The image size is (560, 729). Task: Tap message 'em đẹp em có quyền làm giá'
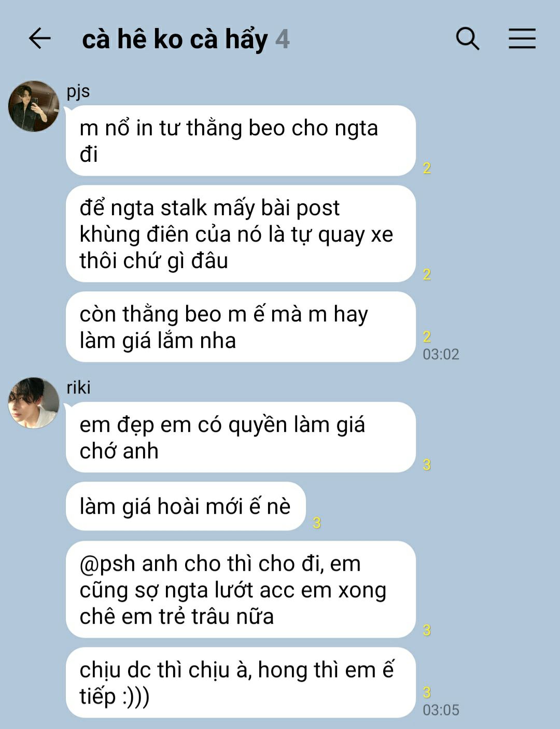(241, 437)
